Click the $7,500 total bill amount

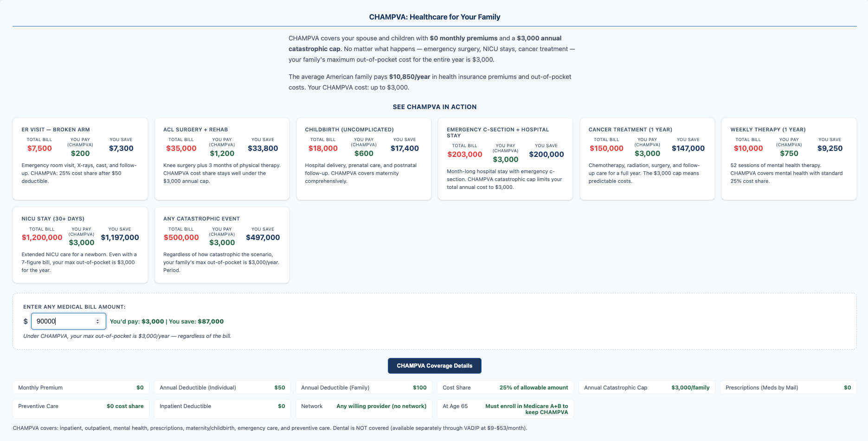pyautogui.click(x=39, y=149)
